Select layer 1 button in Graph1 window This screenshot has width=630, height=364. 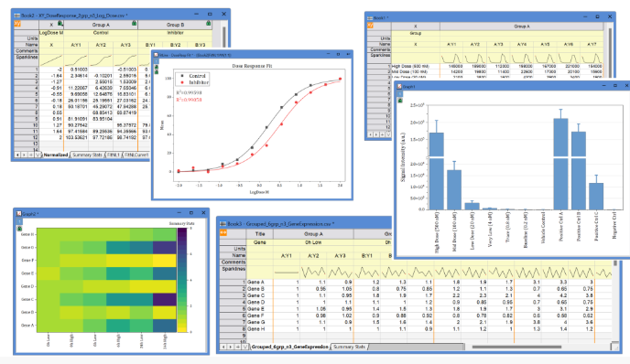coord(400,93)
